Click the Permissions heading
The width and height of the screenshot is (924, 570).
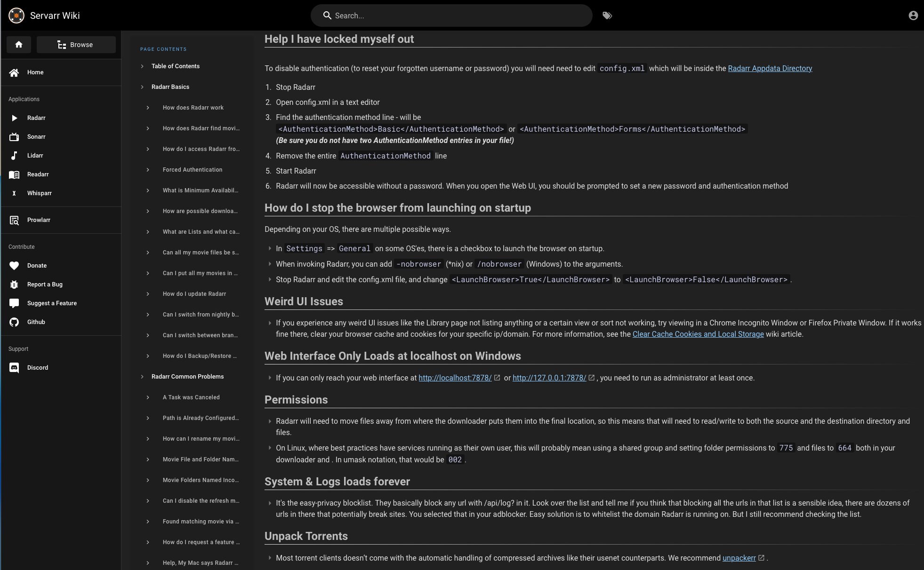click(296, 400)
